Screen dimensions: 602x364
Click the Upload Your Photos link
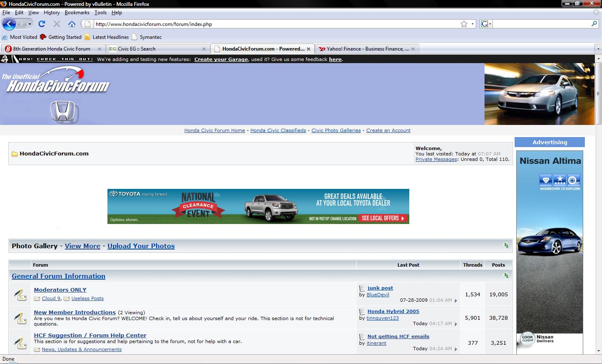pyautogui.click(x=141, y=246)
